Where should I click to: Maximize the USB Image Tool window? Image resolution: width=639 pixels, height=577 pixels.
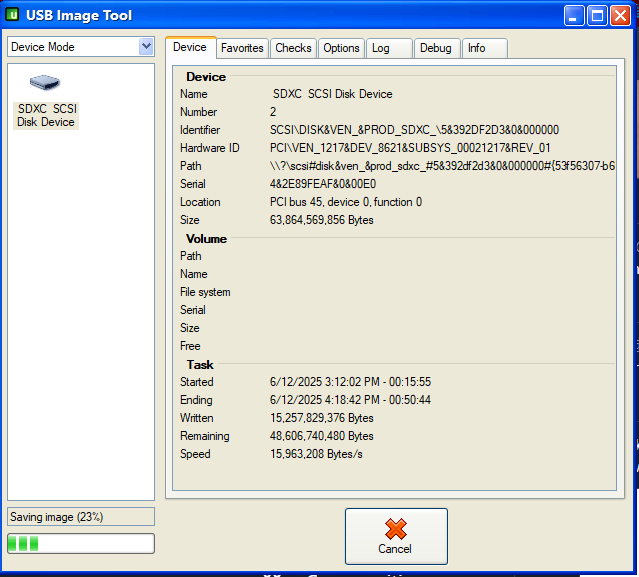[x=597, y=16]
